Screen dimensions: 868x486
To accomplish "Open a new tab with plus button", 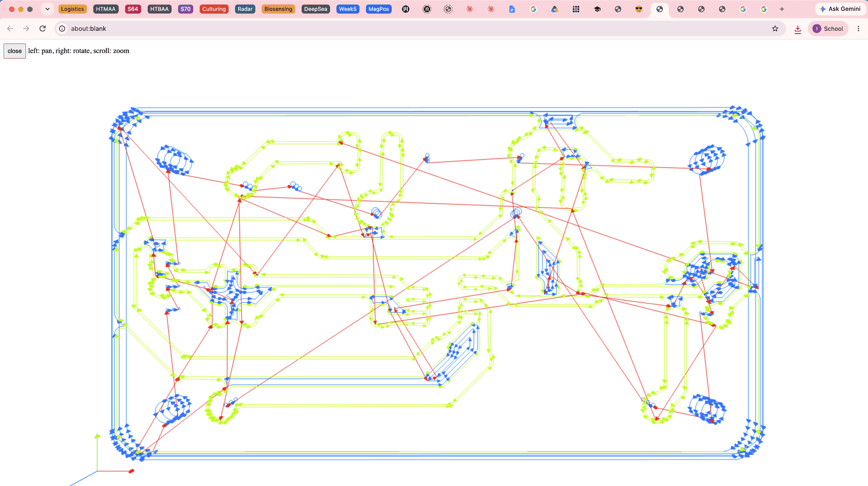I will pyautogui.click(x=782, y=9).
